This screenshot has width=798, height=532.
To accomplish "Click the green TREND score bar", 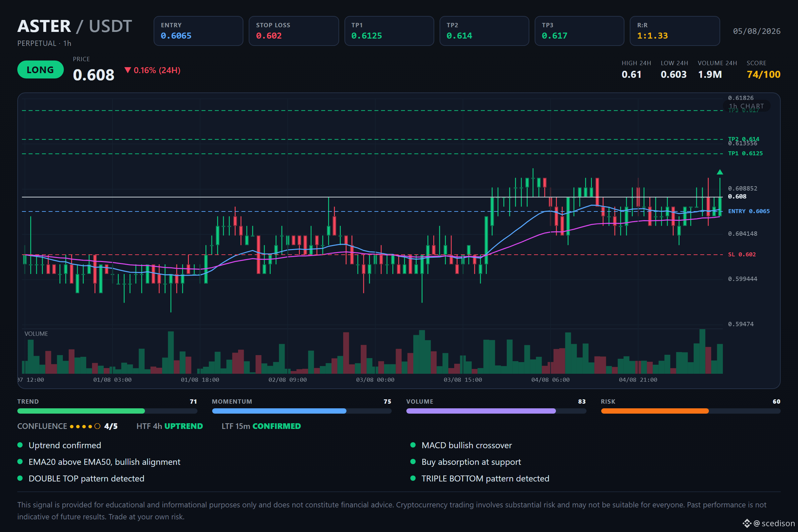I will pos(81,411).
